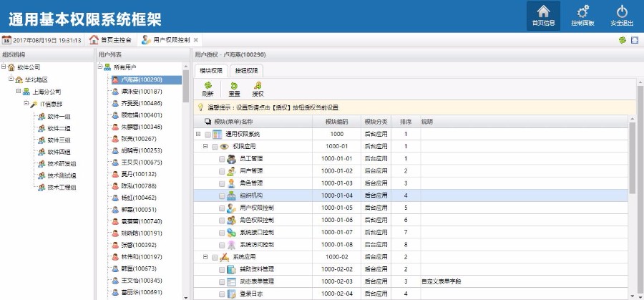Select 技术研发组 in the organization tree
The image size is (644, 300).
tap(62, 163)
